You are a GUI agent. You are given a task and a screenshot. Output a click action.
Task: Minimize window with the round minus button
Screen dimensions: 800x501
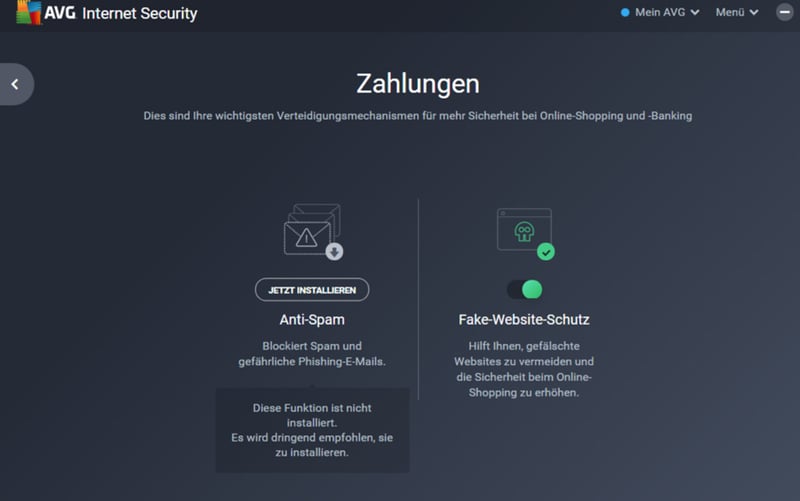785,12
